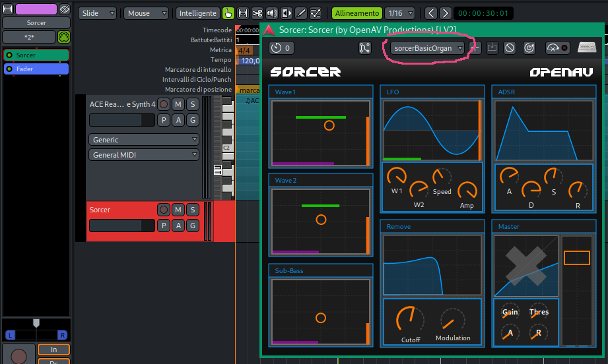The height and width of the screenshot is (364, 608).
Task: Click the 00:00:30:01 timecode clock
Action: click(x=483, y=13)
